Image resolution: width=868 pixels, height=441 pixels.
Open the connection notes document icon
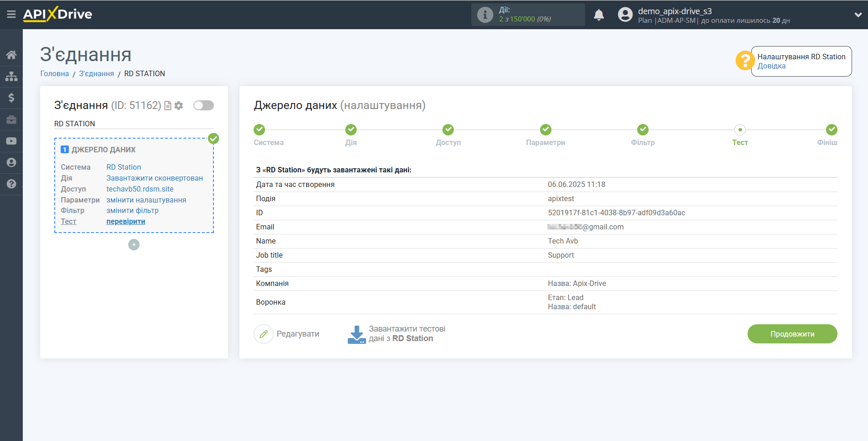click(168, 106)
